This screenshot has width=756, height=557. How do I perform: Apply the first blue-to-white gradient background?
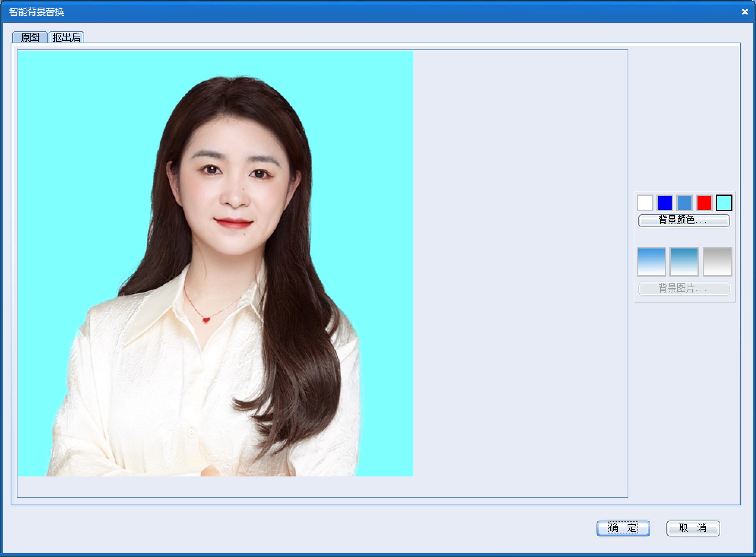651,261
